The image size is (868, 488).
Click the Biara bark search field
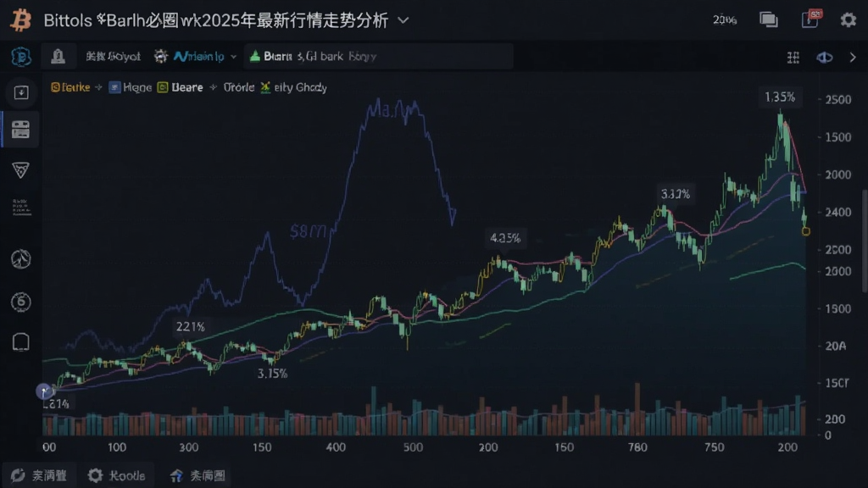(x=378, y=57)
